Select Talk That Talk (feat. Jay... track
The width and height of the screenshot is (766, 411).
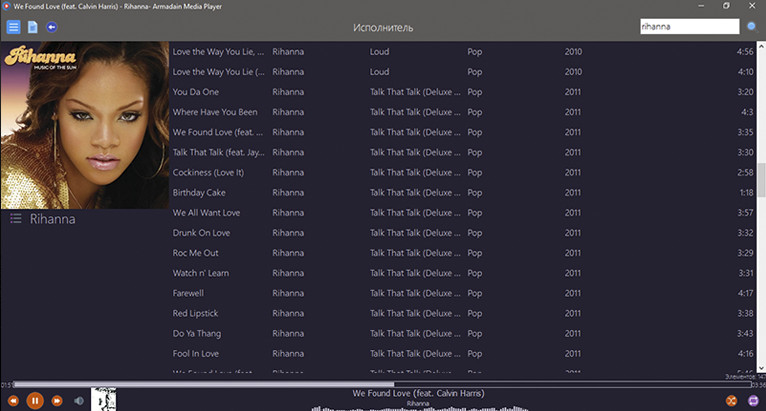pos(218,152)
